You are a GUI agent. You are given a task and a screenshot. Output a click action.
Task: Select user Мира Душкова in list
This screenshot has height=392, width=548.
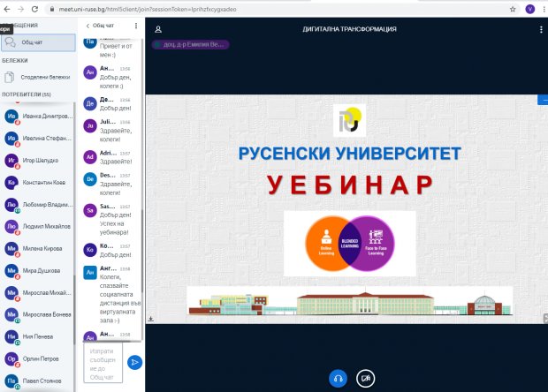coord(38,270)
